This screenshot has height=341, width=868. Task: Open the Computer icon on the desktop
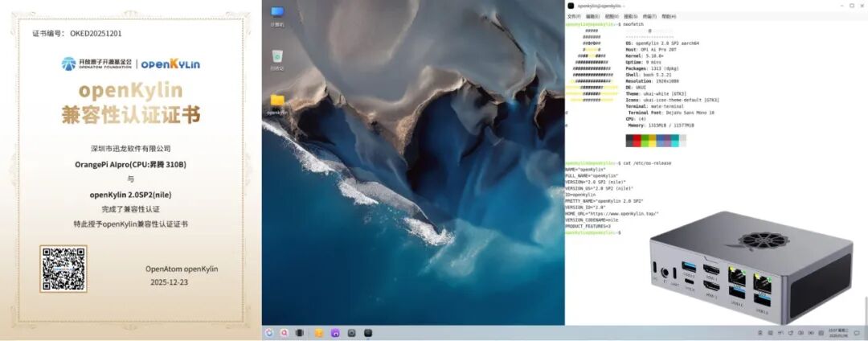coord(277,13)
